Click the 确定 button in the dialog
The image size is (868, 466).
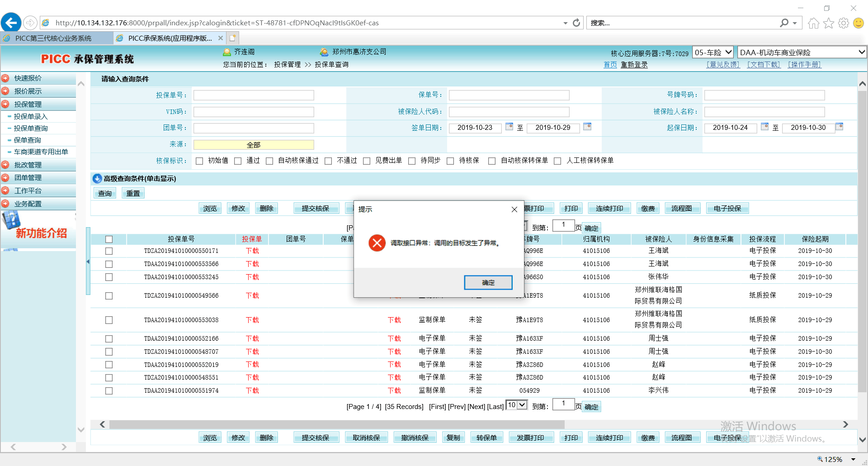(x=488, y=283)
